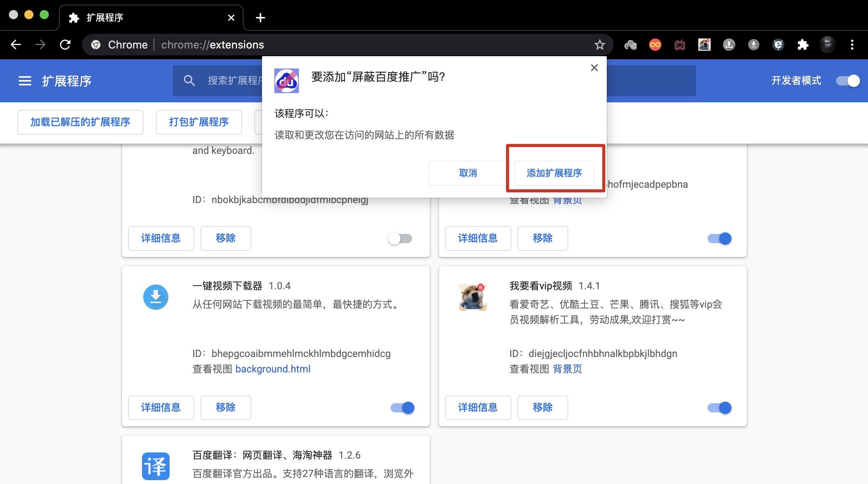This screenshot has width=868, height=484.
Task: Click the first gray download extension icon
Action: tap(729, 45)
